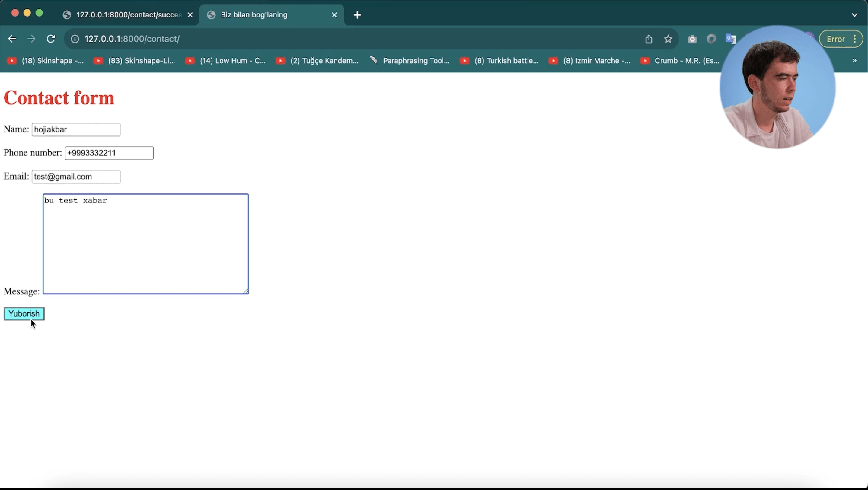The height and width of the screenshot is (490, 868).
Task: Click the browser forward arrow
Action: coord(31,39)
